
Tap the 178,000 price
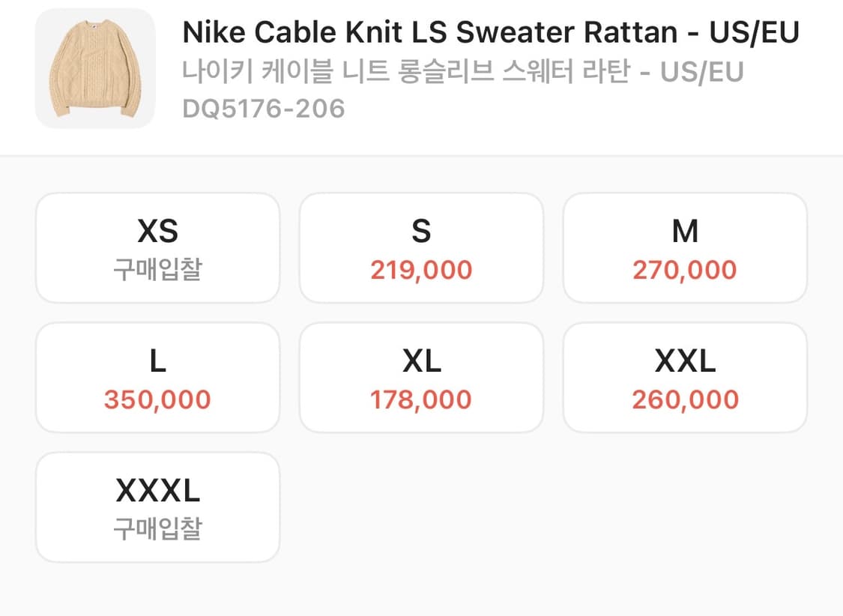pyautogui.click(x=421, y=399)
